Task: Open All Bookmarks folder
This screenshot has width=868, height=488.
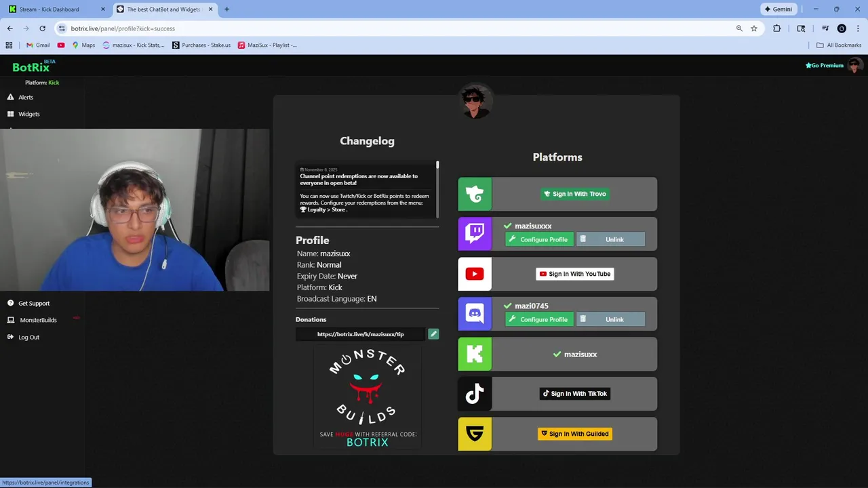Action: pyautogui.click(x=839, y=45)
